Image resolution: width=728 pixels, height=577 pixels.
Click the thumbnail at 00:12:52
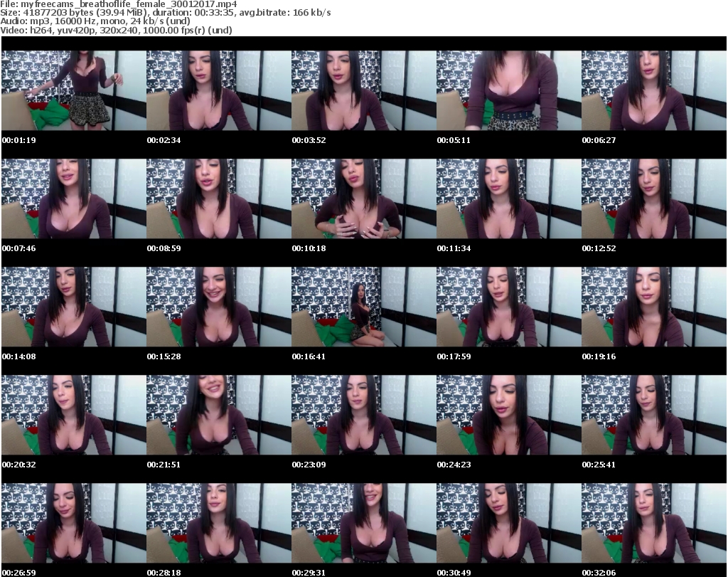(x=654, y=198)
